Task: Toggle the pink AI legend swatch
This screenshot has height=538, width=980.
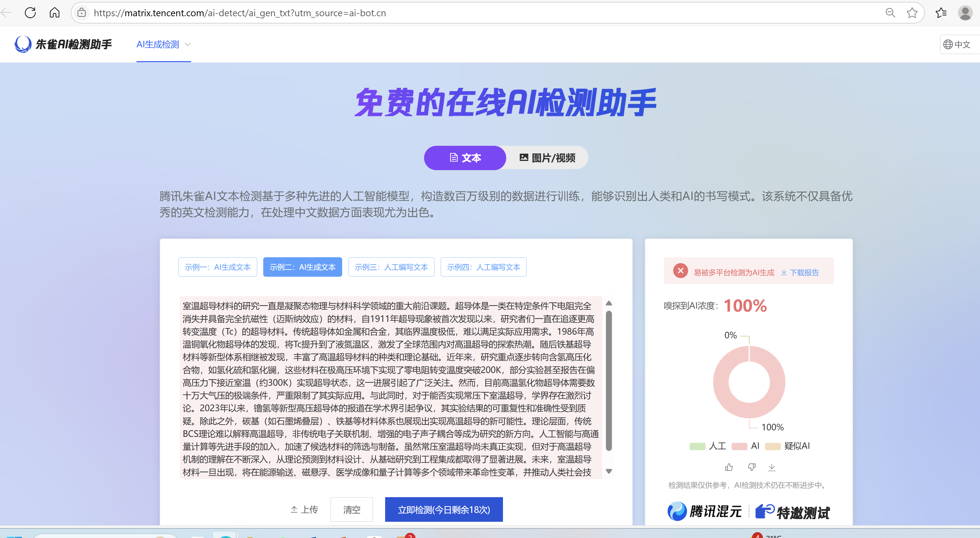Action: click(739, 446)
